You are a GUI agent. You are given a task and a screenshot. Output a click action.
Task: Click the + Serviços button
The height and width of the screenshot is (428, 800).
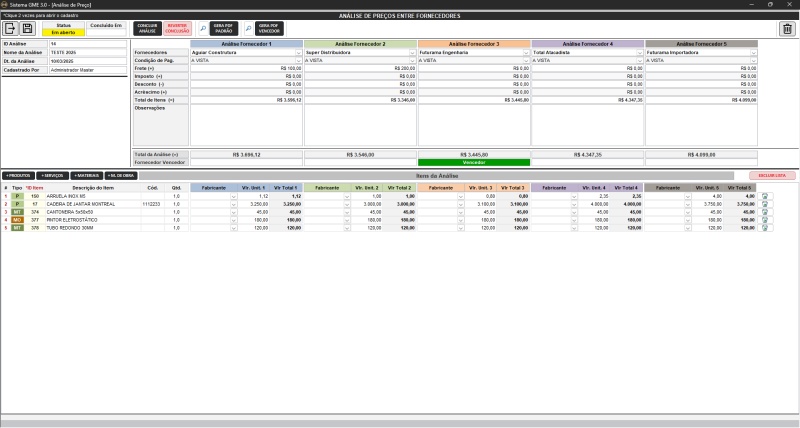coord(52,175)
